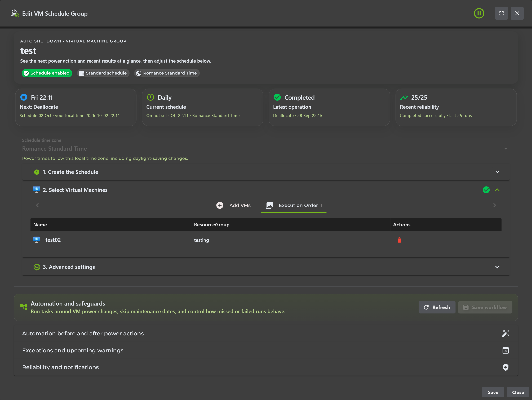
Task: Click the time zone dropdown arrow
Action: point(506,149)
